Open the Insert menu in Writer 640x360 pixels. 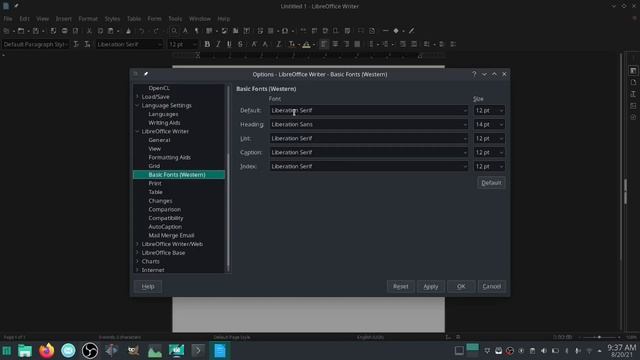[64, 19]
